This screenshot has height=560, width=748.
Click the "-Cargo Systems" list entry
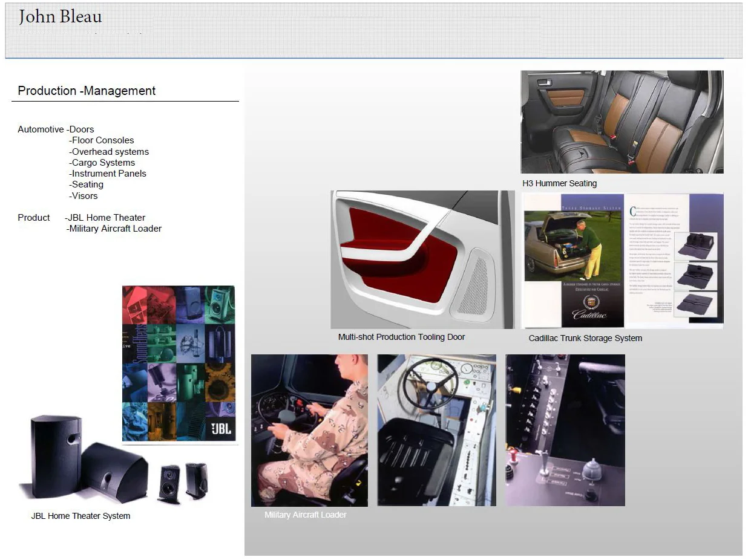tap(102, 163)
